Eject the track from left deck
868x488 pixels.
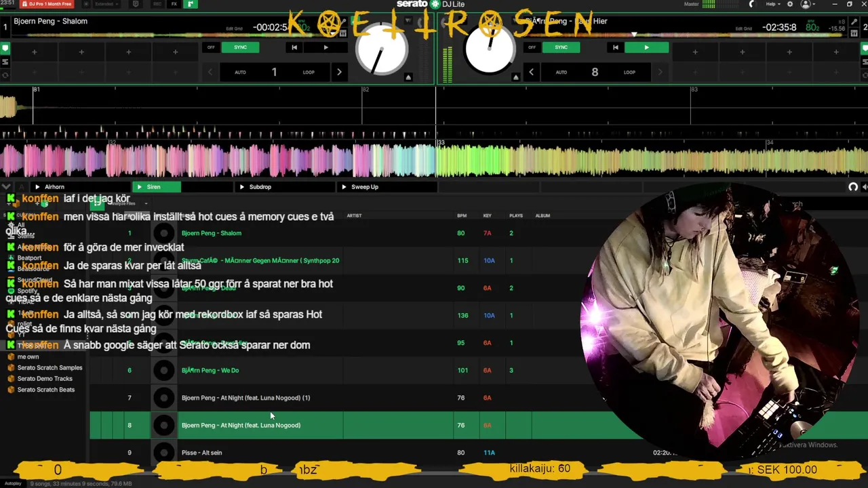[408, 77]
